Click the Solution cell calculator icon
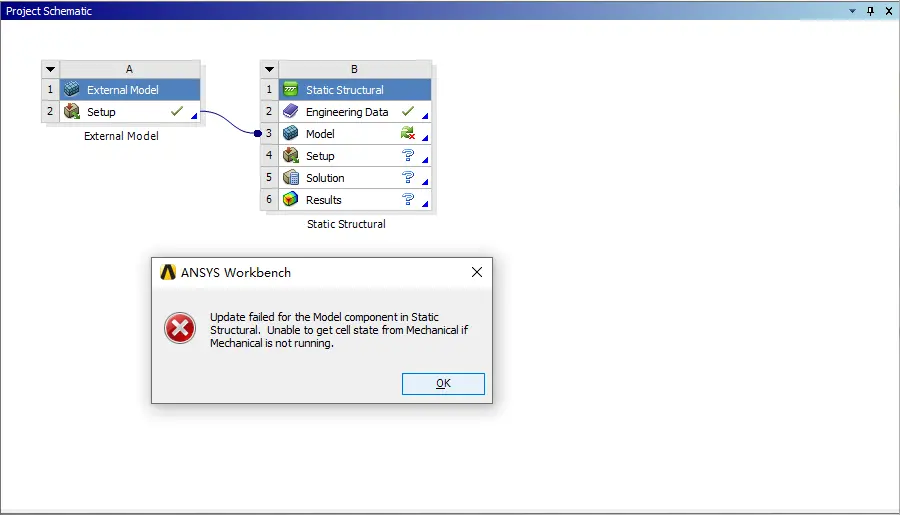 pyautogui.click(x=290, y=177)
